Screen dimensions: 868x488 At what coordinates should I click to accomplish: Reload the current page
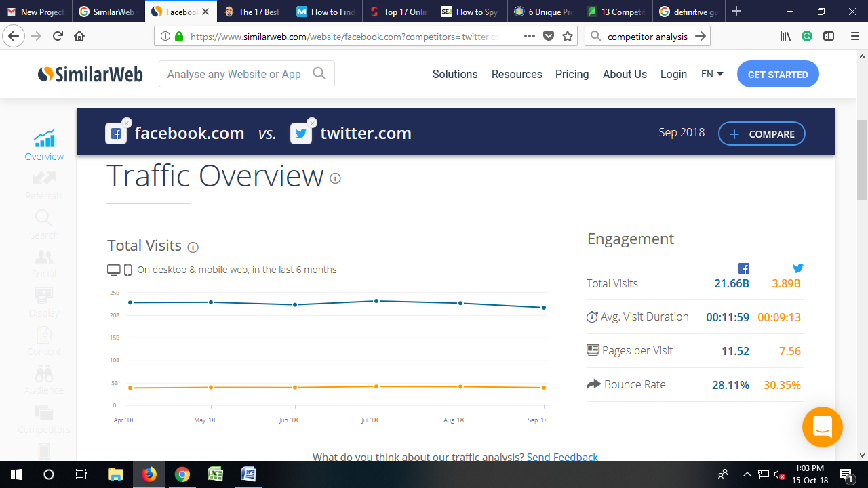coord(58,36)
